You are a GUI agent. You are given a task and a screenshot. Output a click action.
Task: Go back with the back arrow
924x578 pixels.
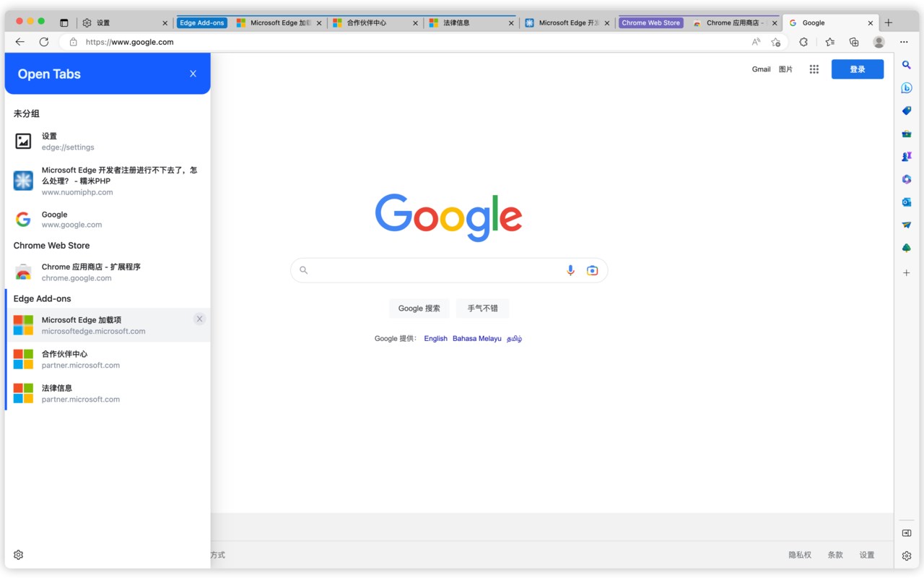pyautogui.click(x=19, y=42)
